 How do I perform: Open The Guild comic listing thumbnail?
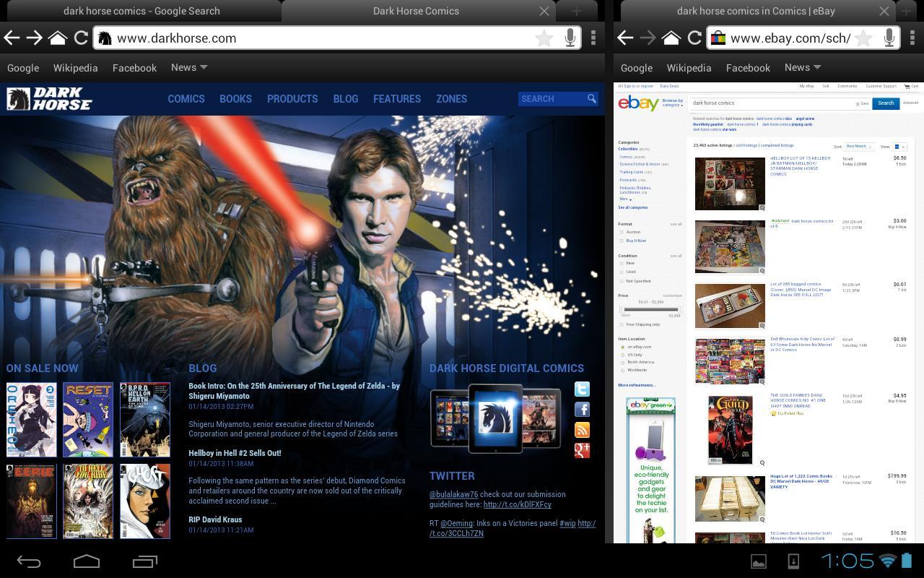tap(730, 428)
